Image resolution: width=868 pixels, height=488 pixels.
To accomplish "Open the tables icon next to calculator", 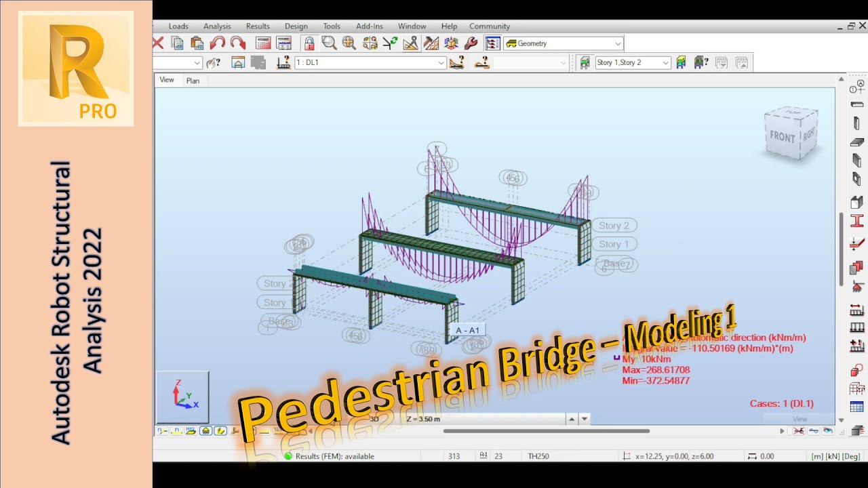I will click(283, 43).
